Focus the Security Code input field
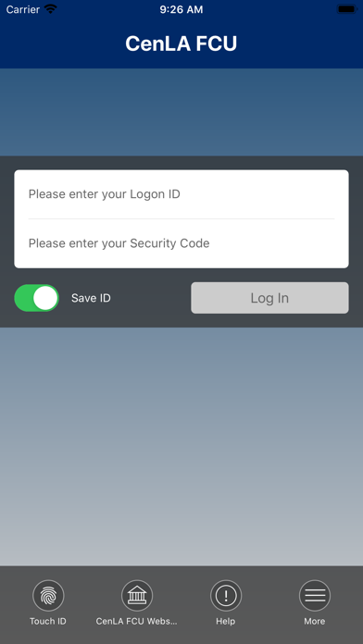The image size is (363, 644). click(181, 243)
